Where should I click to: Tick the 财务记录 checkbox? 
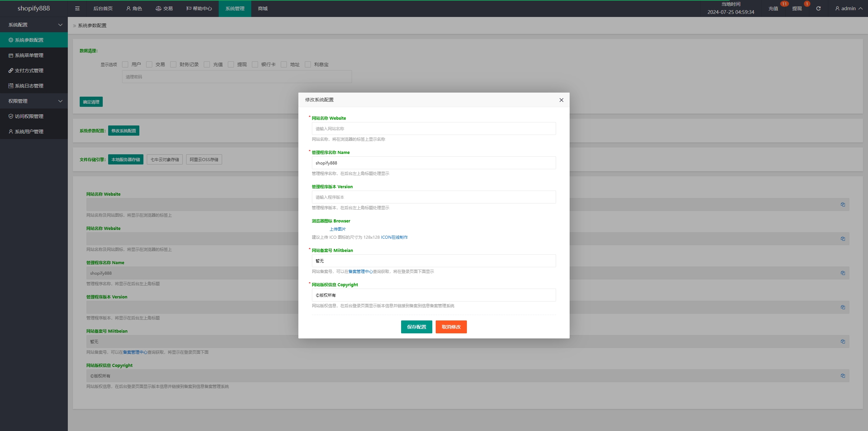[x=173, y=64]
